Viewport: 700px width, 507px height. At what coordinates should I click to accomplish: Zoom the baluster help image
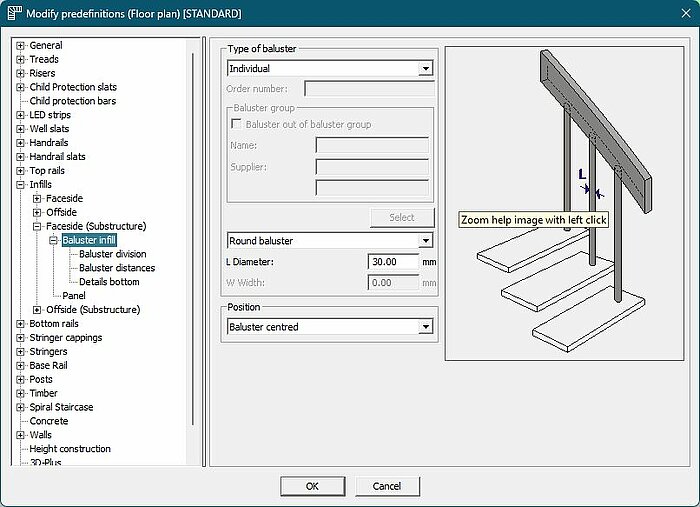tap(564, 204)
